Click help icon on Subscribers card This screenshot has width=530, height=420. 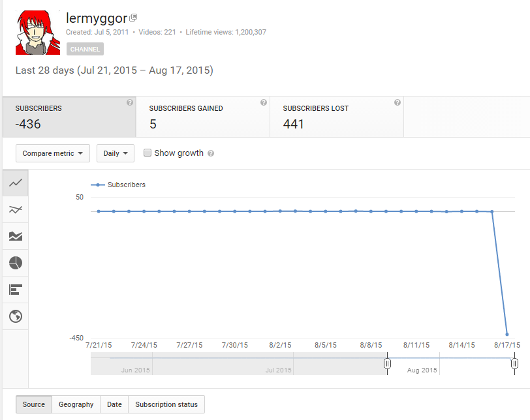point(129,103)
